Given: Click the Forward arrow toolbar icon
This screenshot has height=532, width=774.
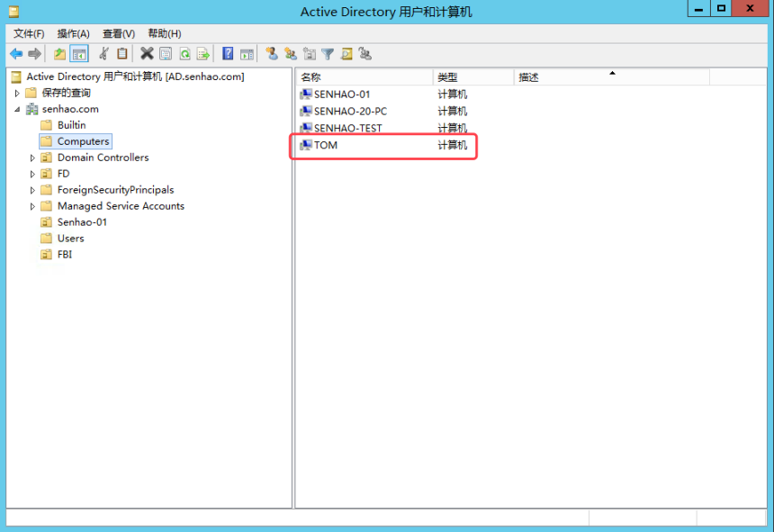Looking at the screenshot, I should coord(34,54).
